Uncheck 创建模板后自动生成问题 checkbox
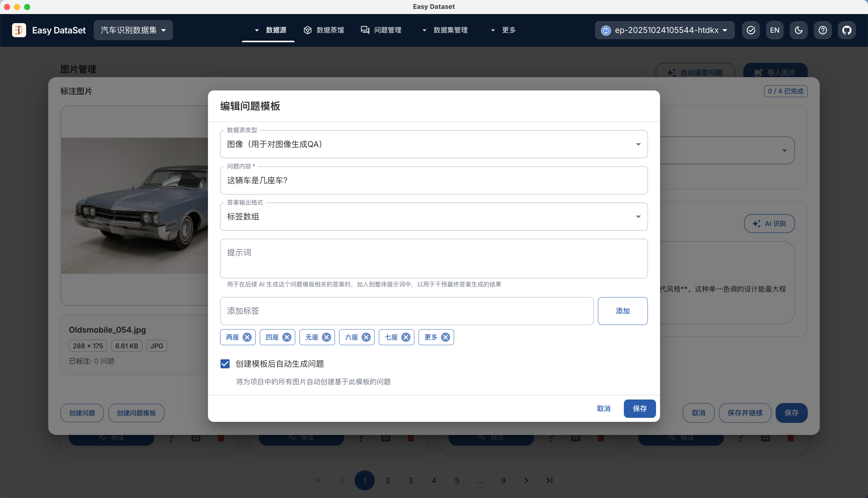Image resolution: width=868 pixels, height=498 pixels. pyautogui.click(x=225, y=364)
